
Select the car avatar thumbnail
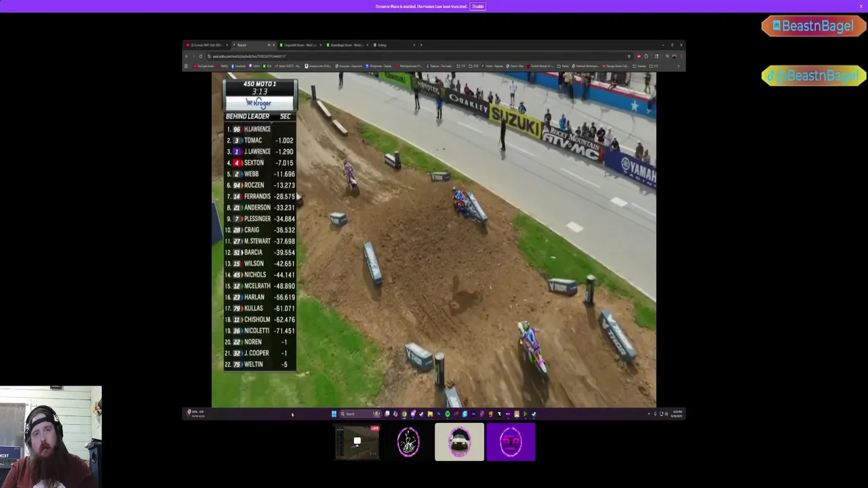[x=460, y=442]
